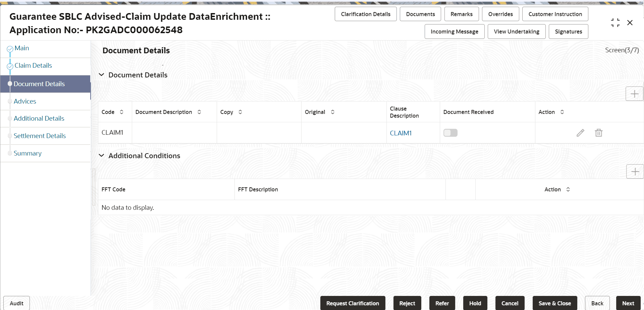The width and height of the screenshot is (644, 310).
Task: Add an Additional Condition using plus icon
Action: pyautogui.click(x=635, y=171)
